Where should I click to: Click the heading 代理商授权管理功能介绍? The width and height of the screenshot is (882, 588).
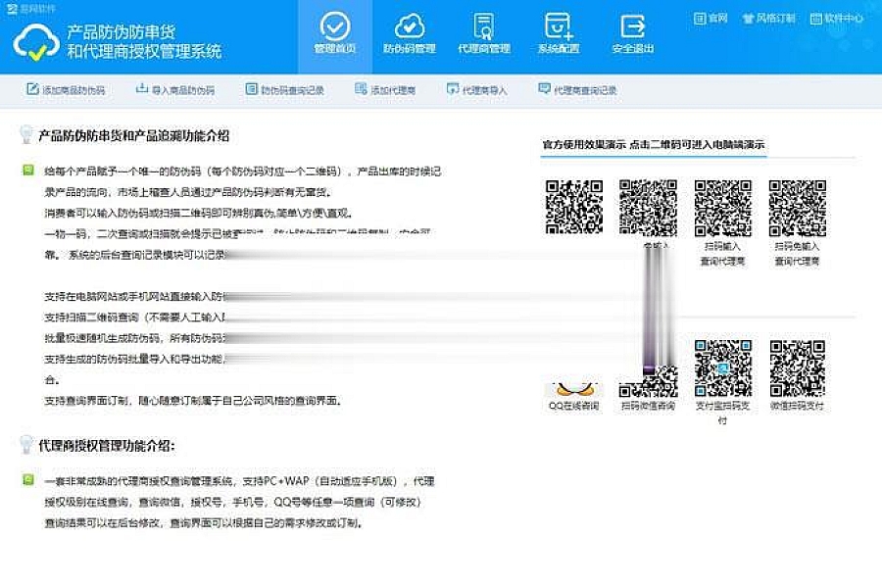pos(107,446)
